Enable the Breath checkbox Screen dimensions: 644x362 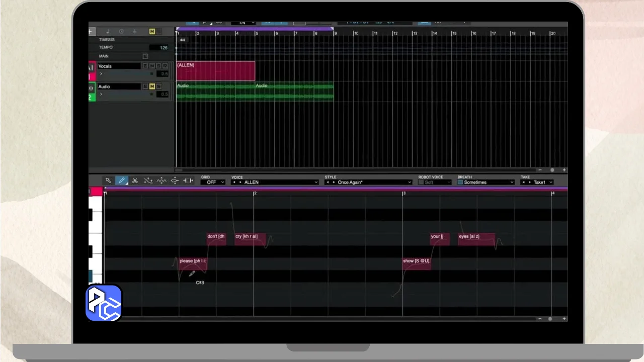coord(460,183)
